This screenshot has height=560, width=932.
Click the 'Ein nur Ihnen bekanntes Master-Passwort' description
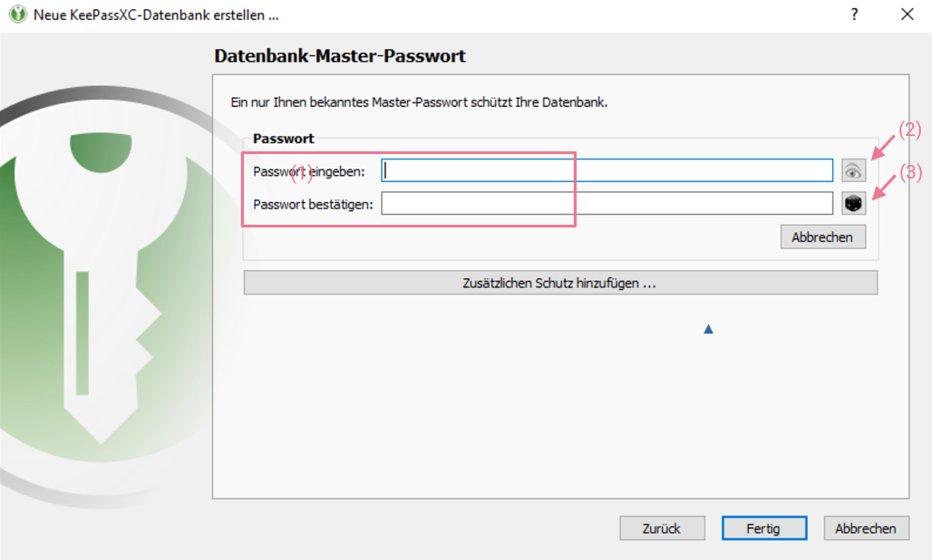(x=419, y=102)
